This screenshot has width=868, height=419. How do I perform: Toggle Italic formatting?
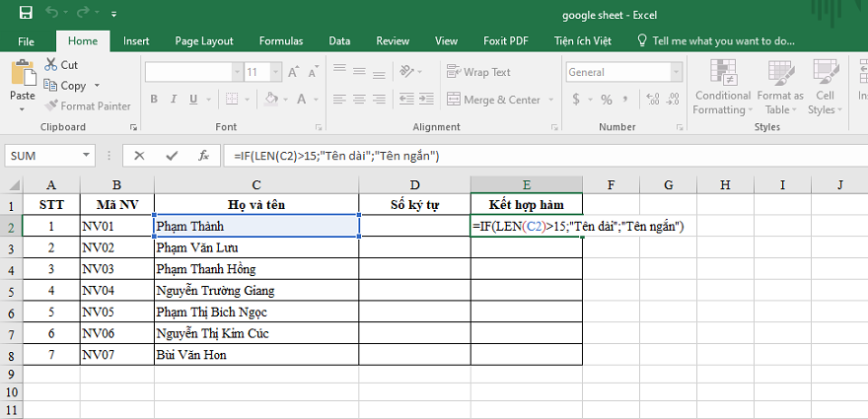pos(176,100)
